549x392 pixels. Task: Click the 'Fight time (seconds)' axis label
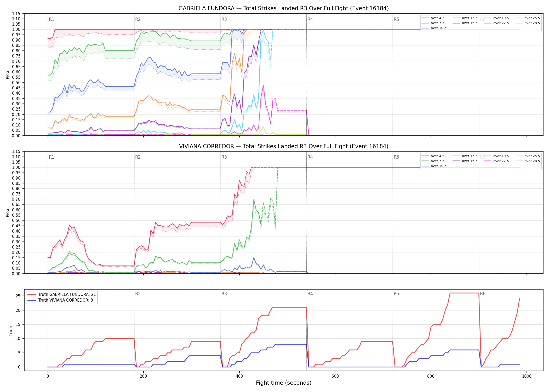click(284, 383)
